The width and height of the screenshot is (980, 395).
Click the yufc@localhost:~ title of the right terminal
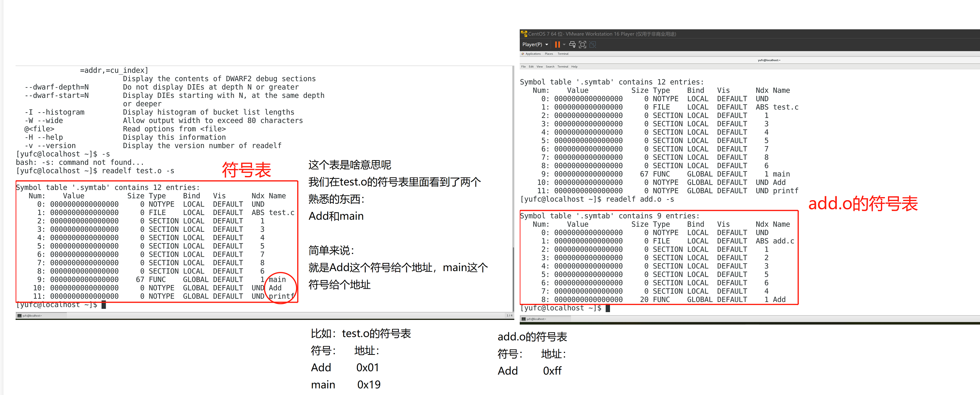pyautogui.click(x=769, y=60)
